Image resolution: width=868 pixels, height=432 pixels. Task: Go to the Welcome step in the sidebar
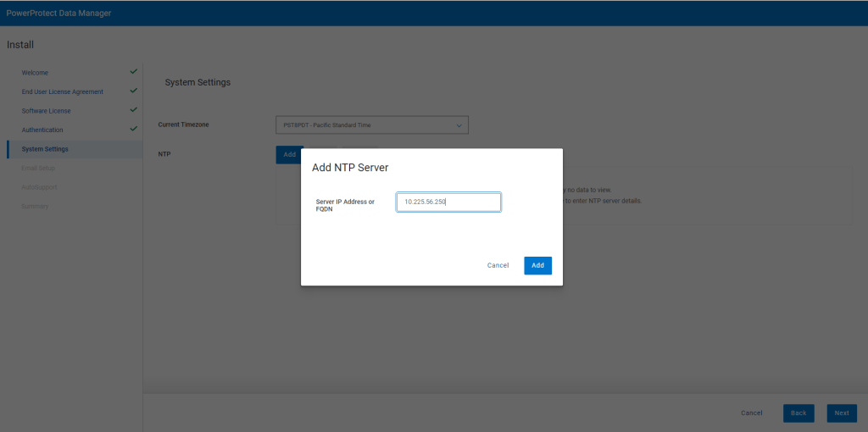click(x=35, y=73)
